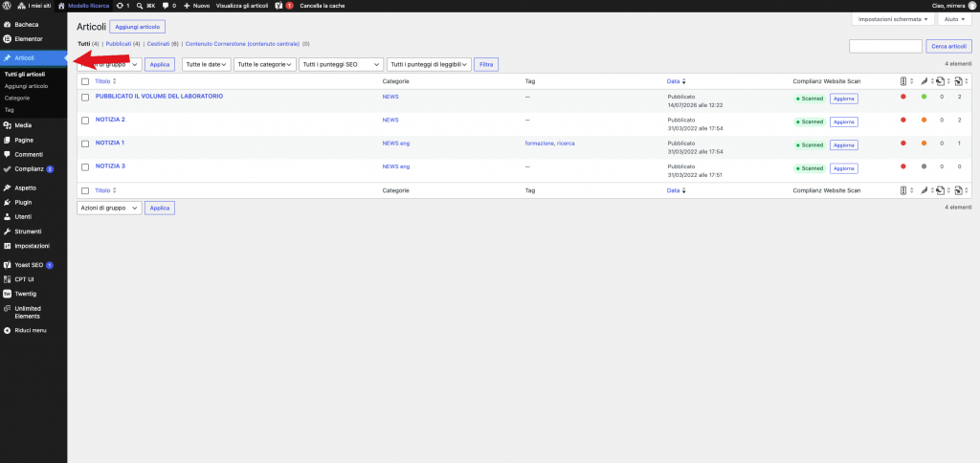Open the Yoast SEO admin bar icon
The width and height of the screenshot is (980, 463).
point(279,5)
